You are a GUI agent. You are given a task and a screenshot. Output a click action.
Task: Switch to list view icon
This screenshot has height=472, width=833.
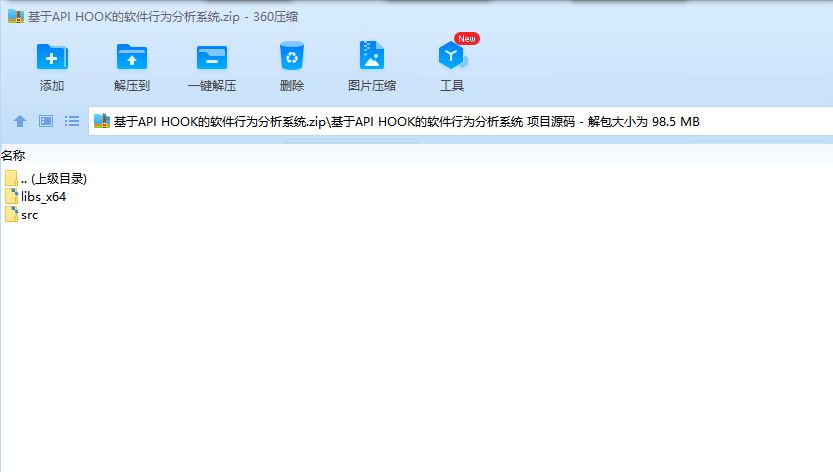[72, 121]
